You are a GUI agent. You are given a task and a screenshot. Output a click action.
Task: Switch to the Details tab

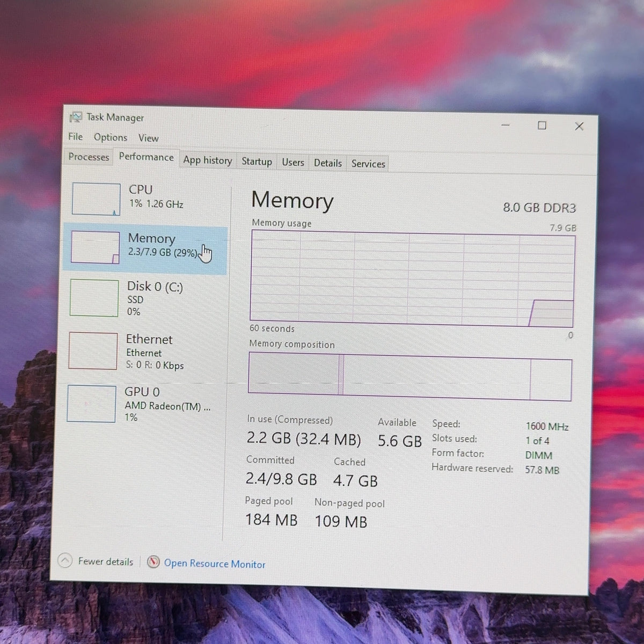point(328,163)
